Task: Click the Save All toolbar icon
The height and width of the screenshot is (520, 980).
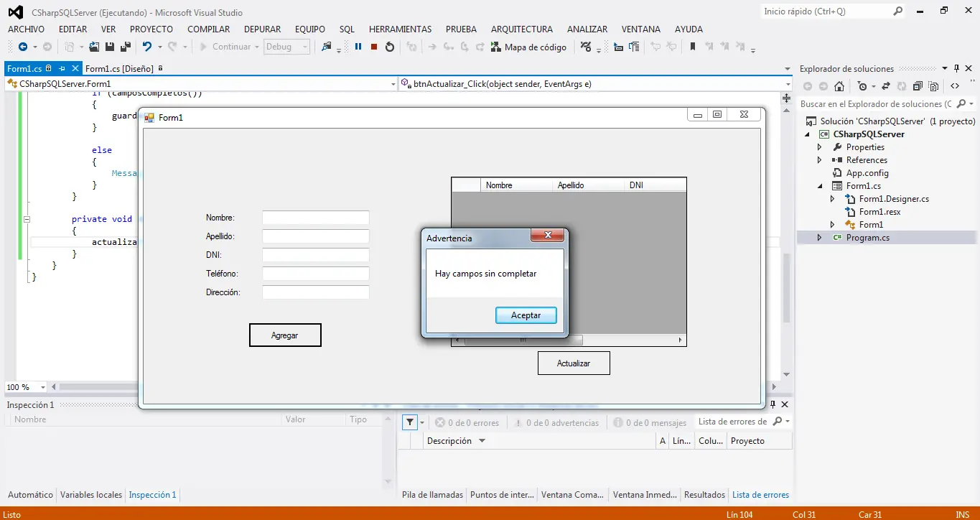Action: click(x=125, y=47)
